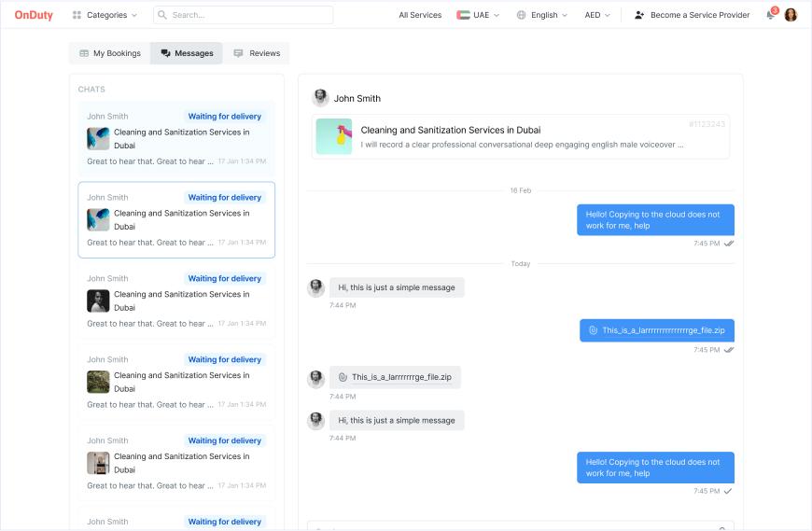Click the last 'Hello! Copying to the cloud' message bubble

[655, 468]
